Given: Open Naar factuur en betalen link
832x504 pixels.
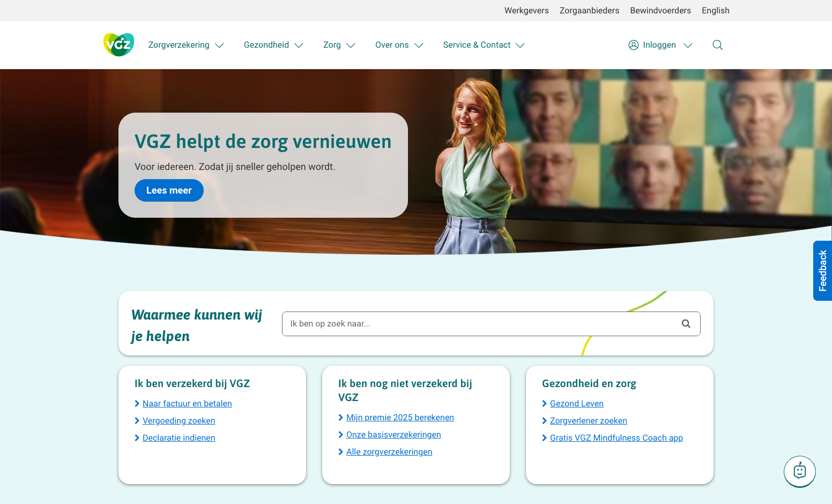Looking at the screenshot, I should (x=187, y=404).
